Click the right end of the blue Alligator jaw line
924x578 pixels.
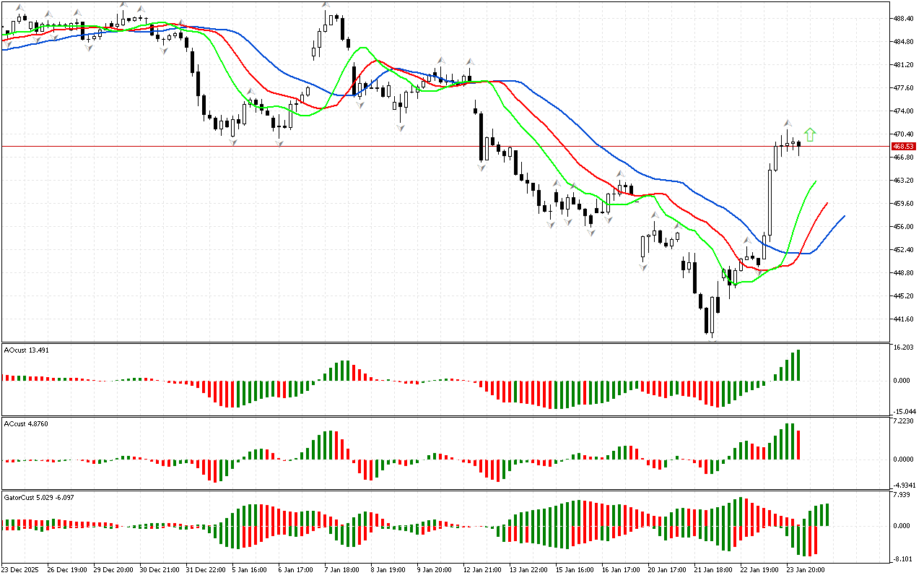click(843, 216)
